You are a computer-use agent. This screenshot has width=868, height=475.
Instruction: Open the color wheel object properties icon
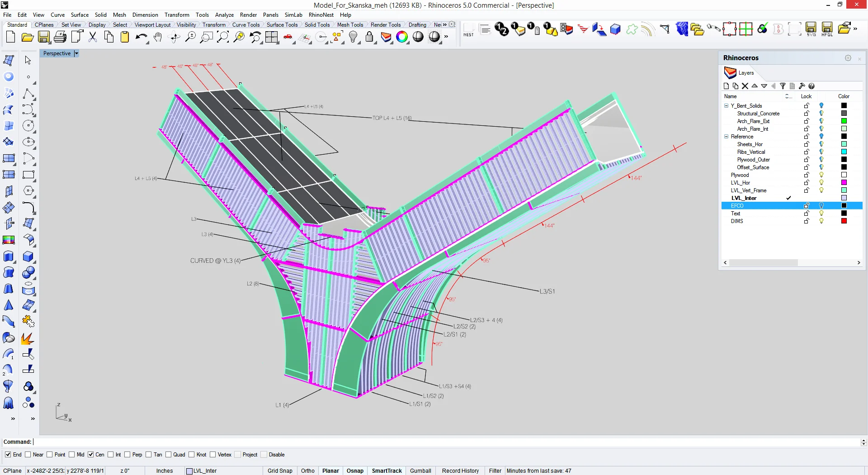point(402,37)
